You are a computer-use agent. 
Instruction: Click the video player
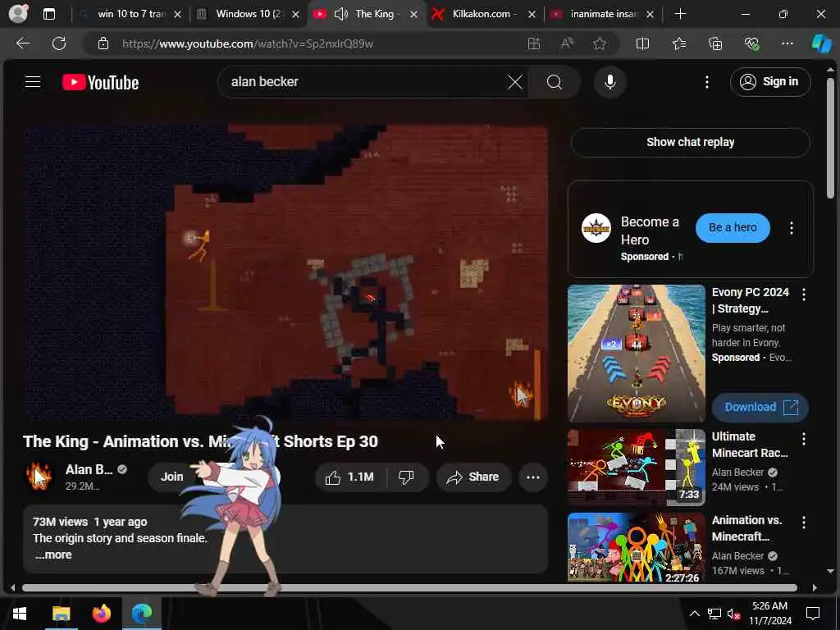pos(285,272)
